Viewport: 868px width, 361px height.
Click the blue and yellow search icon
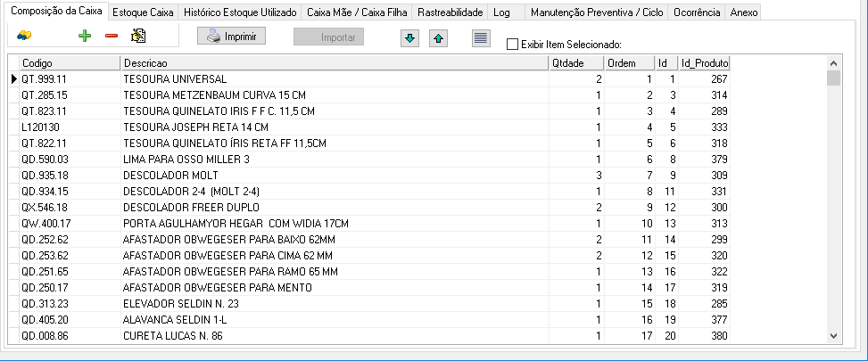pyautogui.click(x=25, y=36)
